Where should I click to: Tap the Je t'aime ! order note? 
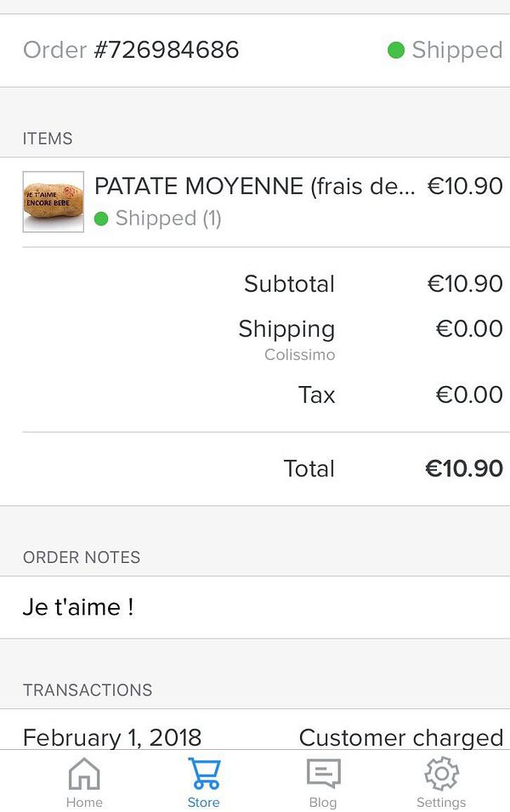78,607
